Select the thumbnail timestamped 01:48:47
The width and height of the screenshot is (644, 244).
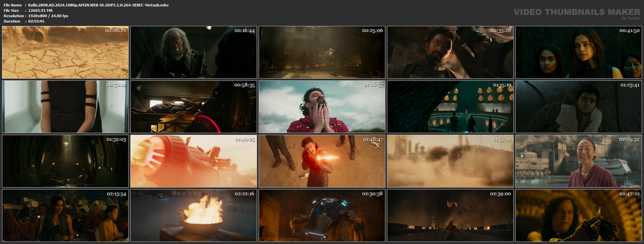pos(321,161)
